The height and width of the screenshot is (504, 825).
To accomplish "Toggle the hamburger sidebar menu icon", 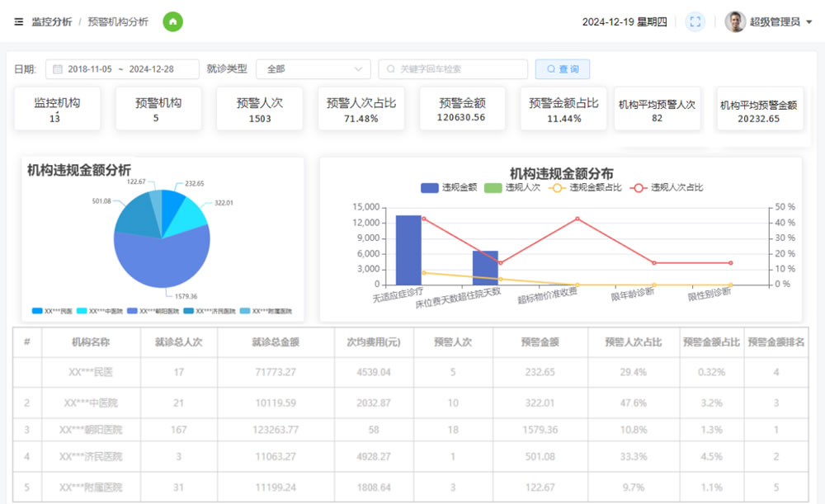I will 18,21.
